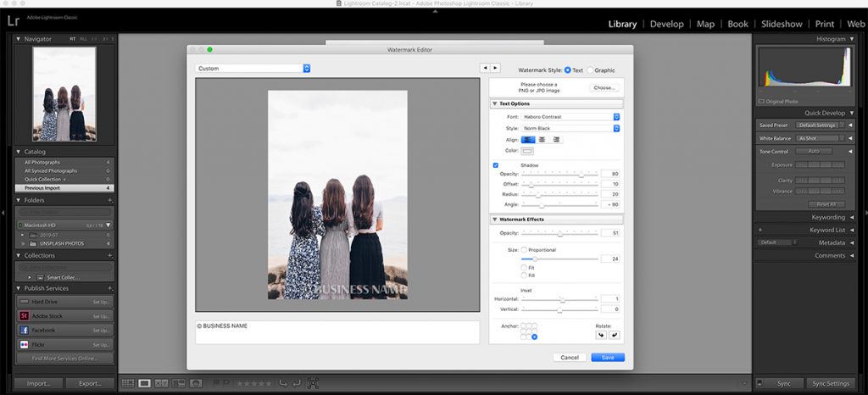
Task: Click the face region draw icon
Action: pos(314,383)
